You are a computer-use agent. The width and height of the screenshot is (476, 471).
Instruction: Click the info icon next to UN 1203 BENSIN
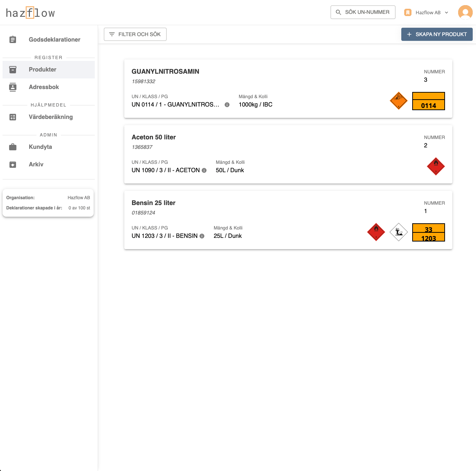coord(202,236)
